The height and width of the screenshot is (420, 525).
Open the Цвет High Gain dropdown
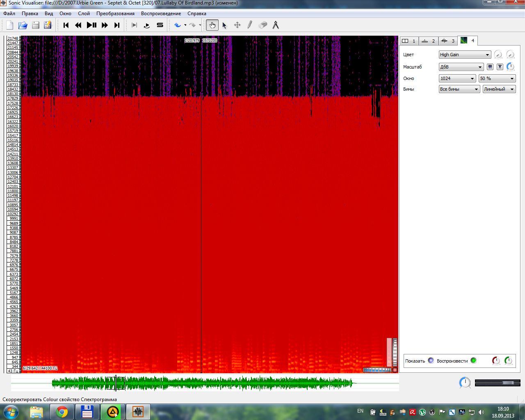tap(464, 55)
